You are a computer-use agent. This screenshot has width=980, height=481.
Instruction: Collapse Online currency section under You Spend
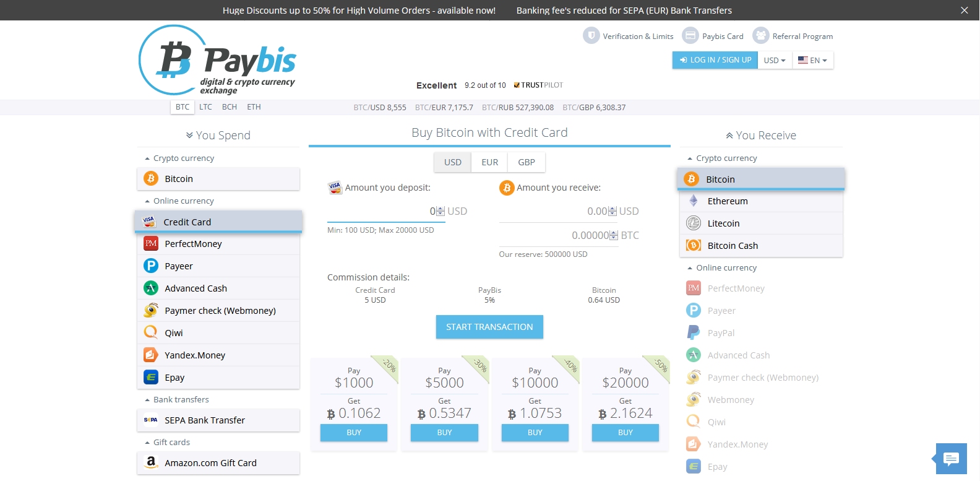click(179, 201)
